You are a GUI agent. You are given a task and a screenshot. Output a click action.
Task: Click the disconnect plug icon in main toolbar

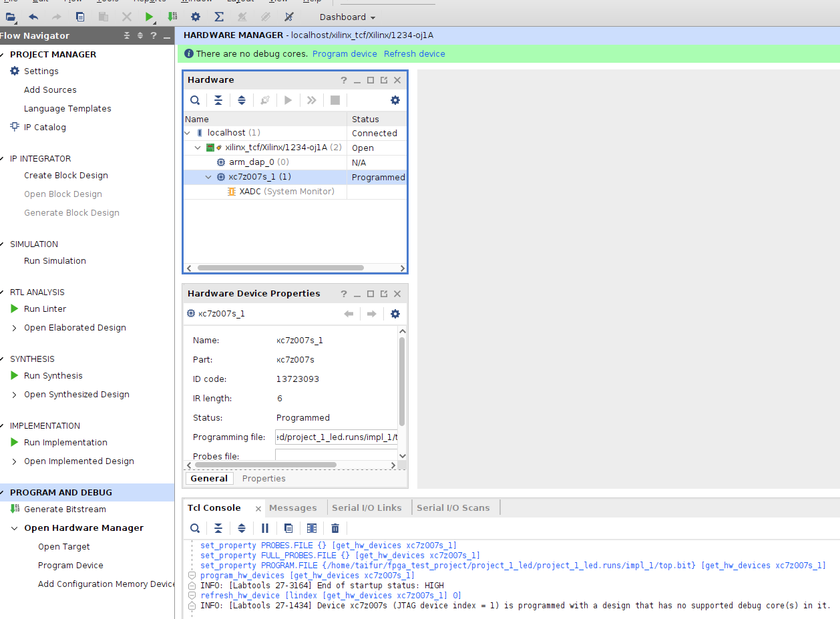(289, 17)
